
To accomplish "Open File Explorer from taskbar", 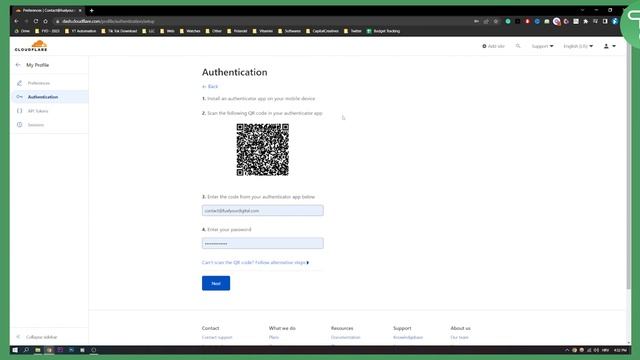I will point(38,350).
